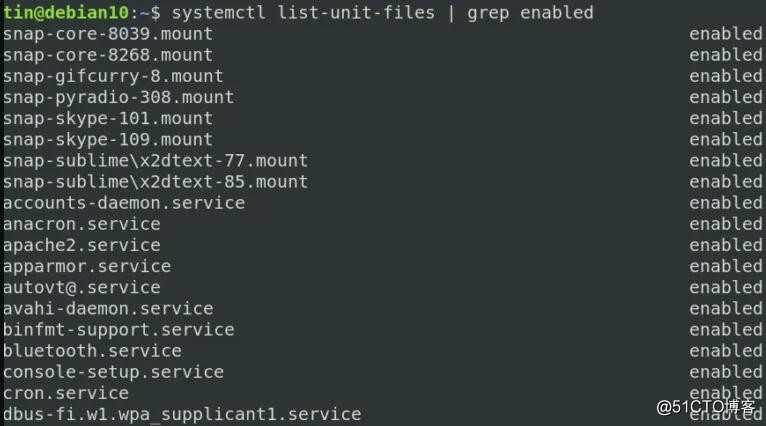Viewport: 766px width, 426px height.
Task: Click the autovt@.service entry
Action: [82, 288]
